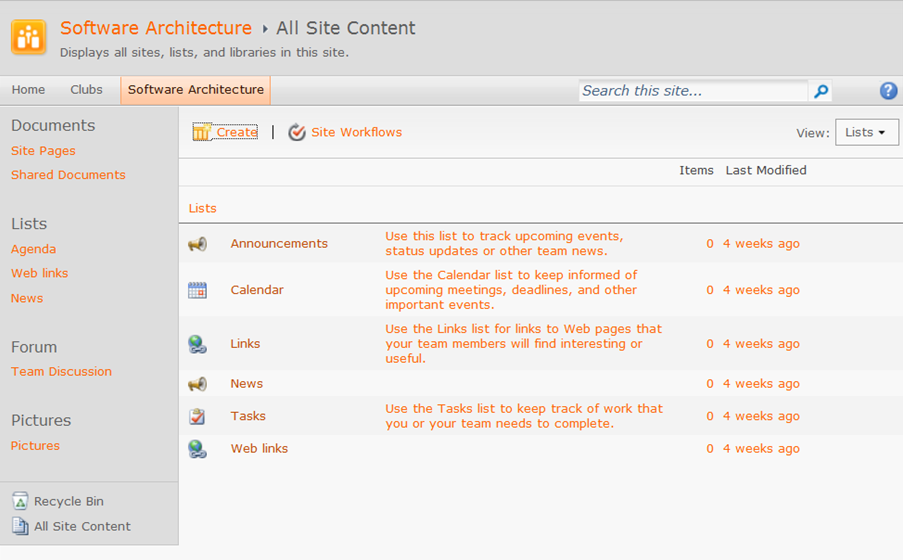Click the Calendar list icon

tap(198, 290)
